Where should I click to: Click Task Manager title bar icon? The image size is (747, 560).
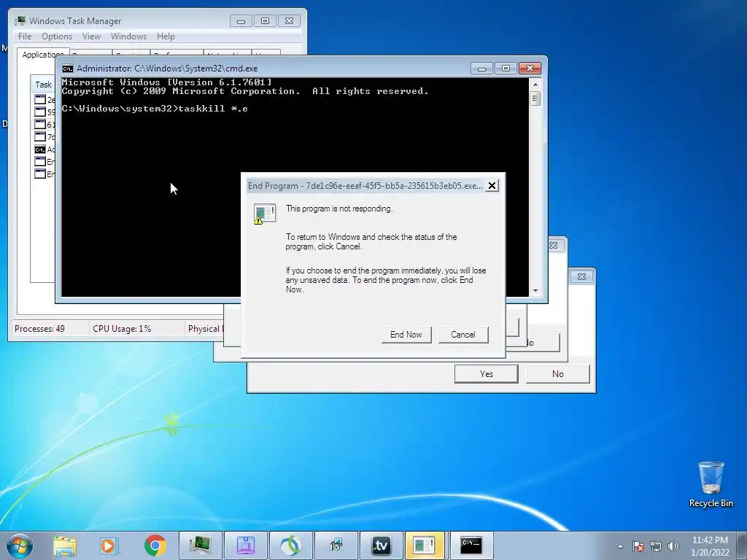[x=20, y=21]
